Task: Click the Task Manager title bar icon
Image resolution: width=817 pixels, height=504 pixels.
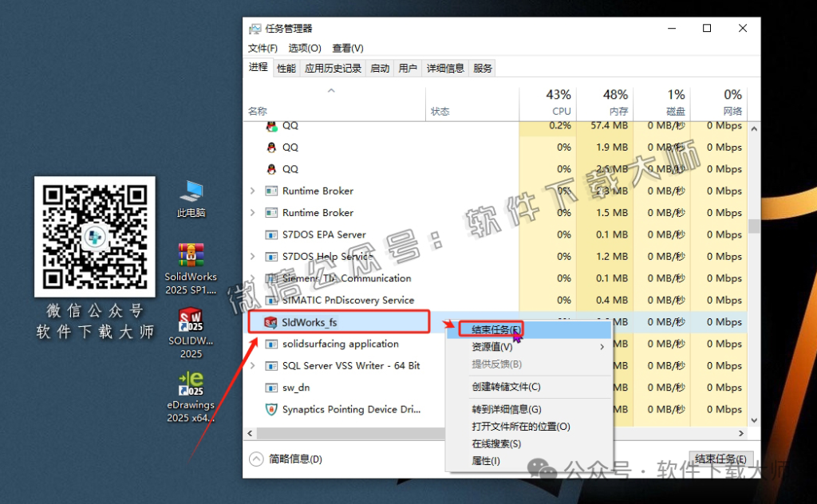Action: tap(257, 27)
